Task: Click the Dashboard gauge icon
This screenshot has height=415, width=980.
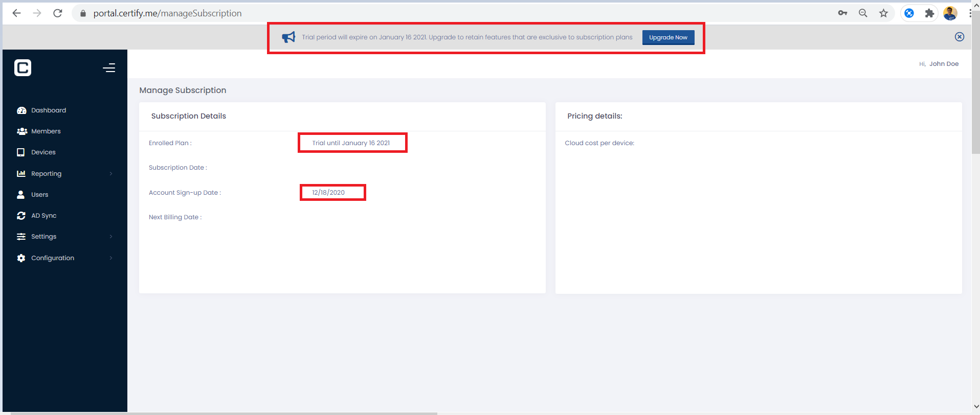Action: (x=21, y=110)
